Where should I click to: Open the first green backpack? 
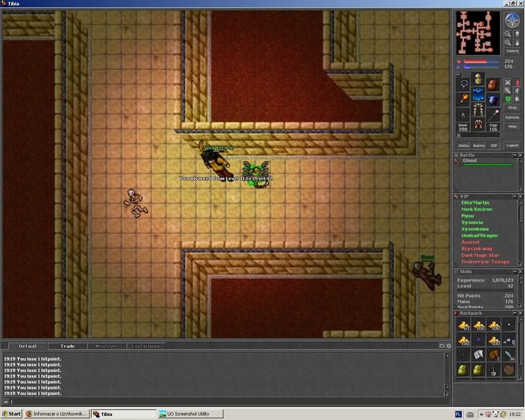tap(463, 370)
